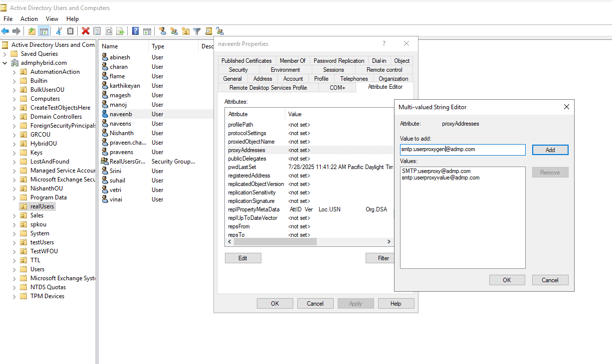This screenshot has height=364, width=612.
Task: Click the user icon beside abinesh
Action: click(x=105, y=57)
